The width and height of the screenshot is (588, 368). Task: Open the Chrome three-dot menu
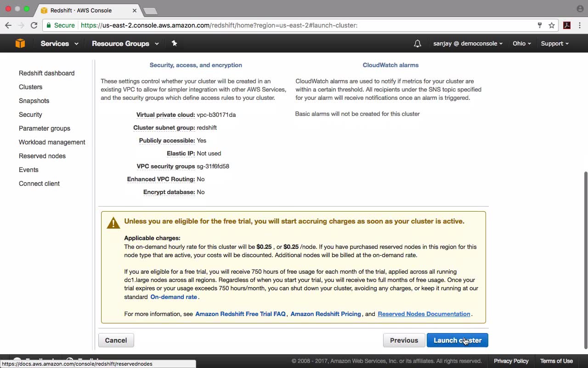pyautogui.click(x=580, y=25)
